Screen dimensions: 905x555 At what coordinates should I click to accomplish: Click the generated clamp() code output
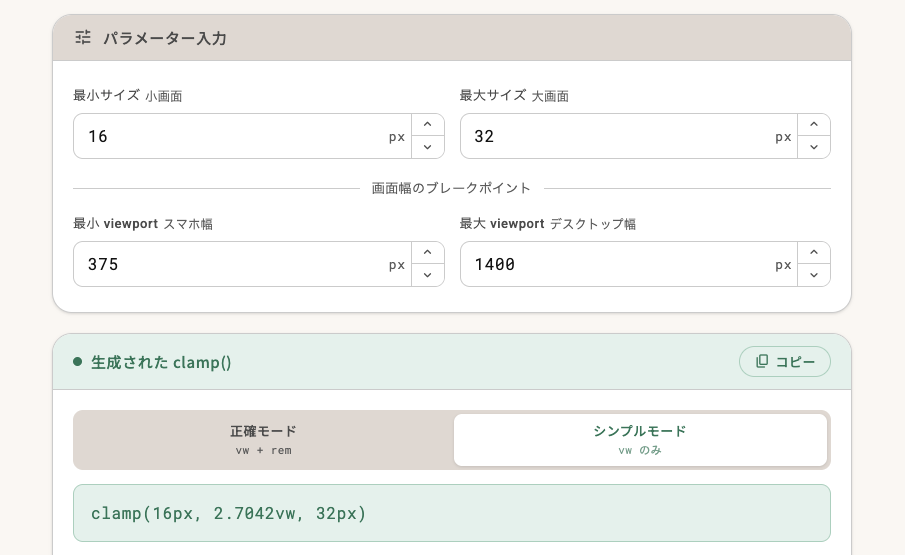[451, 513]
